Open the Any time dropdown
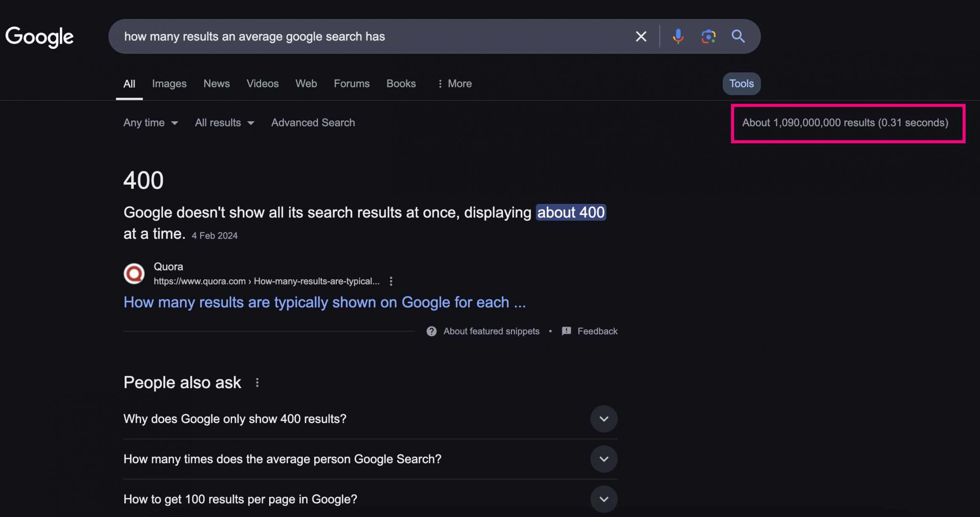Screen dimensions: 980x517 (150, 123)
